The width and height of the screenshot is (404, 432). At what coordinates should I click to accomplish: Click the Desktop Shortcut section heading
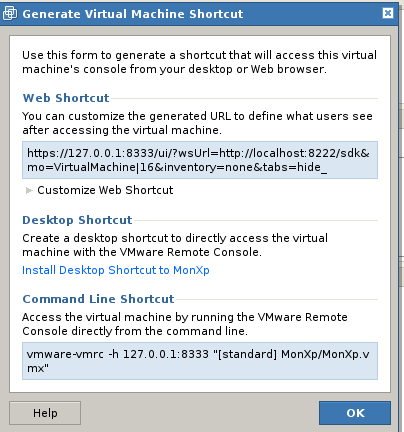click(77, 220)
